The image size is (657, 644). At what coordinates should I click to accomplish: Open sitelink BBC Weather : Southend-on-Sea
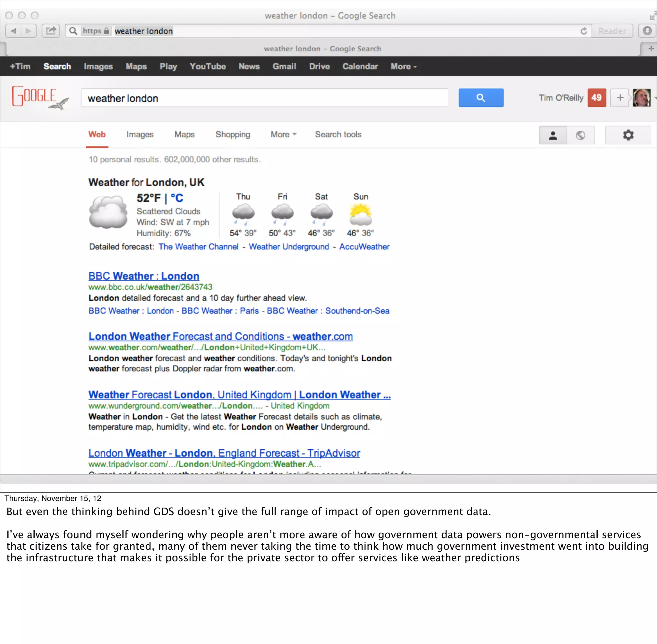pyautogui.click(x=328, y=310)
